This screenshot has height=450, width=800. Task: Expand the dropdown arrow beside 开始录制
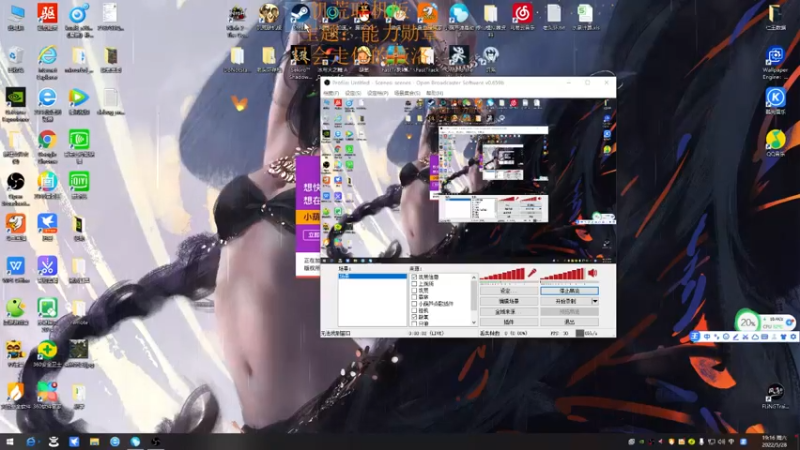click(x=595, y=301)
